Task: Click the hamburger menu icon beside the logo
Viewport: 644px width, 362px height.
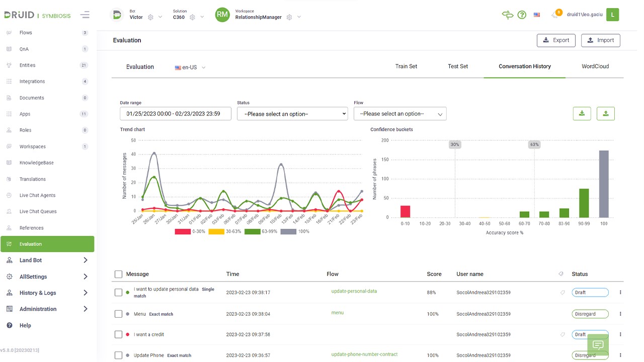Action: pyautogui.click(x=85, y=15)
